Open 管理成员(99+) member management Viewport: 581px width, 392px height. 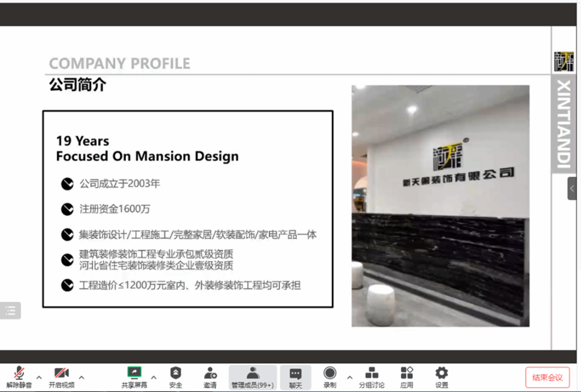coord(253,376)
